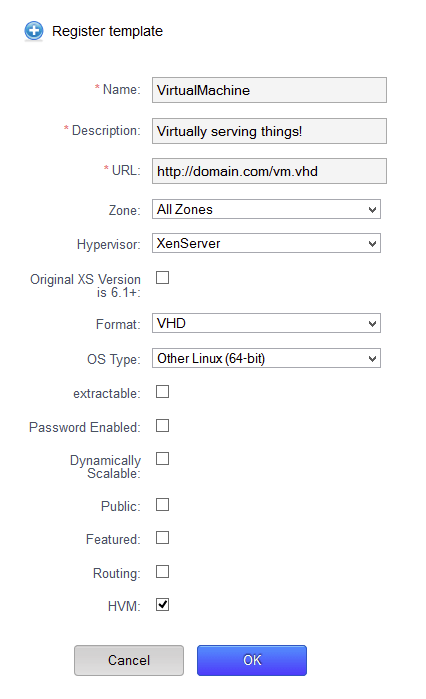Viewport: 426px width, 699px height.
Task: Check Original XS Version is 6.1+ box
Action: click(x=162, y=277)
